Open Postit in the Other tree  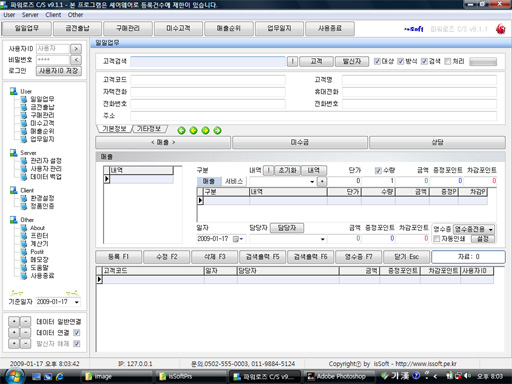[37, 252]
